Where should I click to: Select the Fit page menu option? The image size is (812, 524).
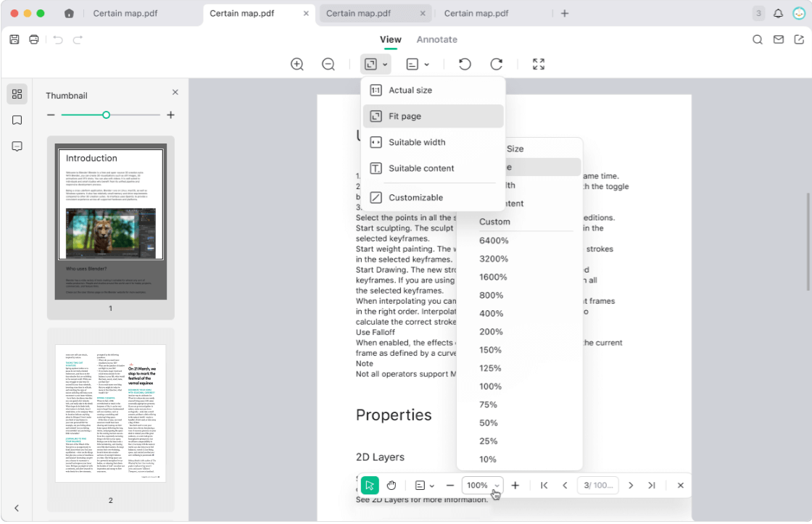point(433,117)
